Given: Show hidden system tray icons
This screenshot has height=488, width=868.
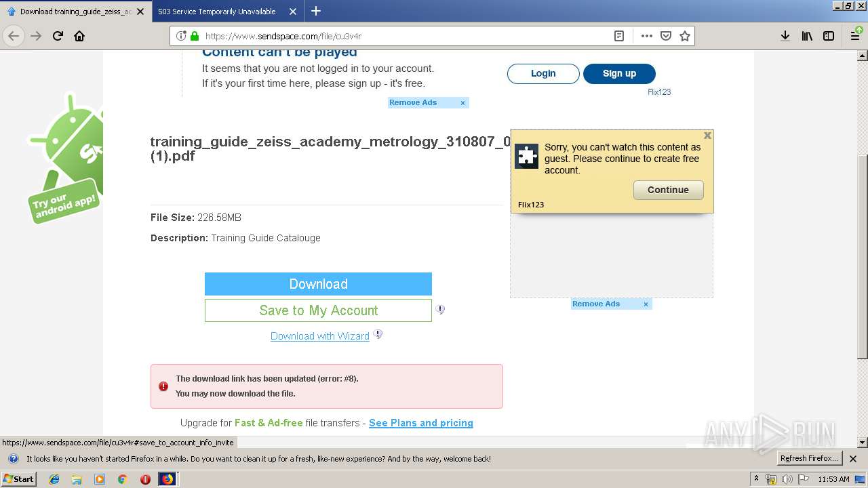Looking at the screenshot, I should (x=757, y=479).
